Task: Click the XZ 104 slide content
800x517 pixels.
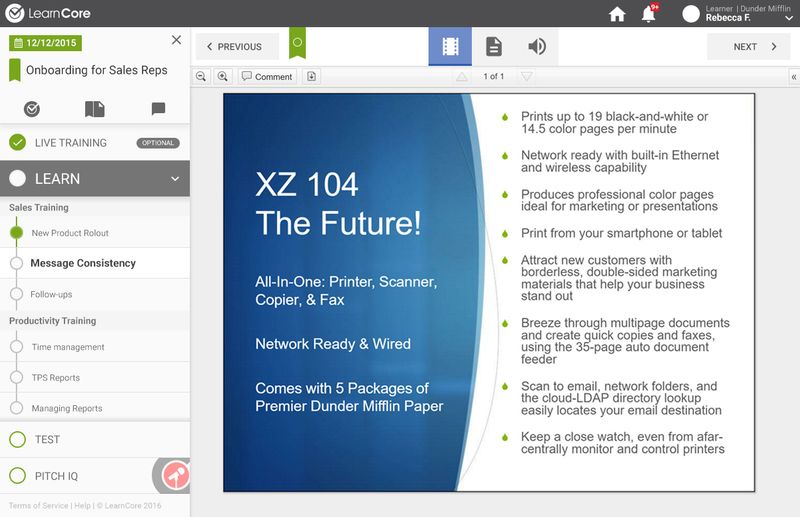Action: pyautogui.click(x=489, y=292)
